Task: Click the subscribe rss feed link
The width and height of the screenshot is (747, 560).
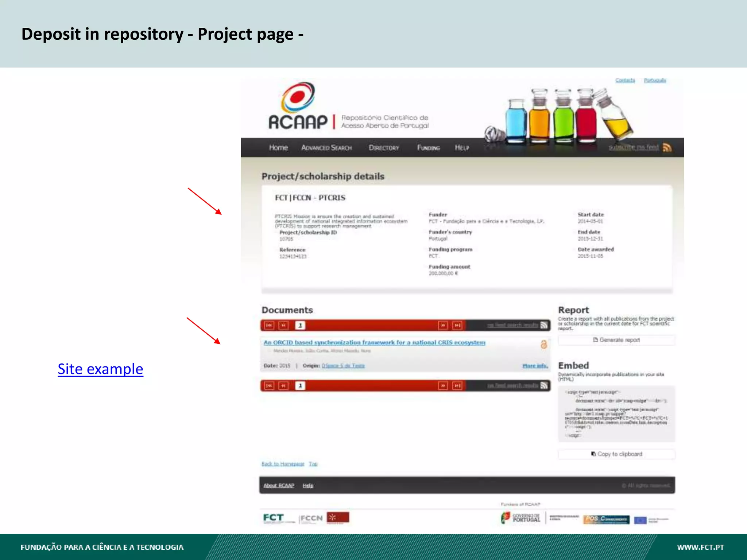Action: pyautogui.click(x=634, y=147)
